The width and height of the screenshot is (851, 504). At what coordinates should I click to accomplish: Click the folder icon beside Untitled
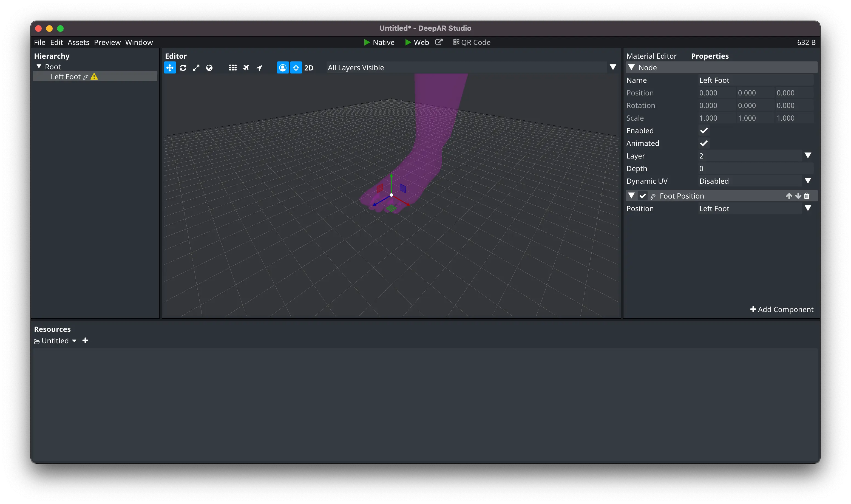(x=37, y=341)
